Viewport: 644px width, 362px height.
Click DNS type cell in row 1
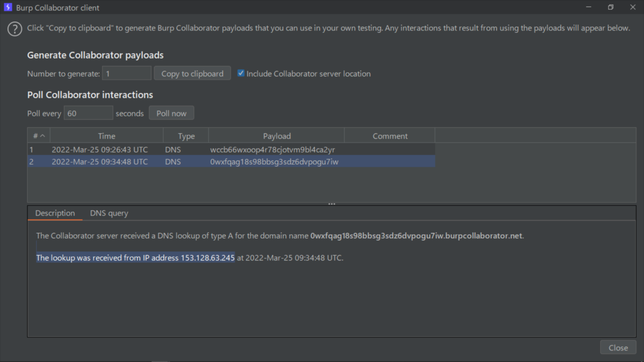[x=173, y=150]
